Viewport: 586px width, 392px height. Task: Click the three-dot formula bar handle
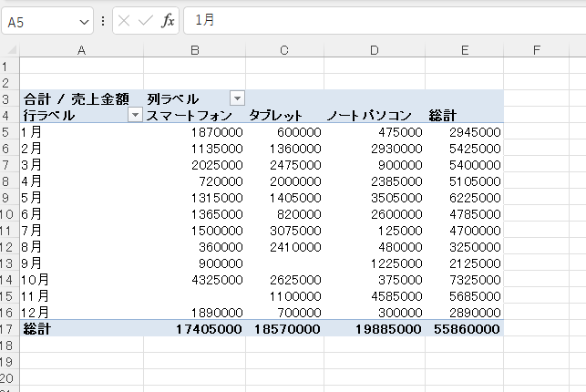[103, 21]
